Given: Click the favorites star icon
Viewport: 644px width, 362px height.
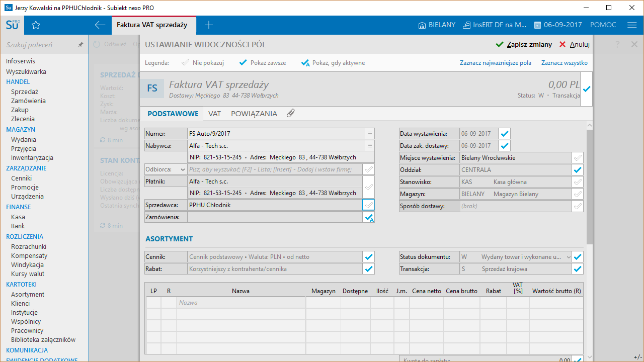Looking at the screenshot, I should (36, 25).
